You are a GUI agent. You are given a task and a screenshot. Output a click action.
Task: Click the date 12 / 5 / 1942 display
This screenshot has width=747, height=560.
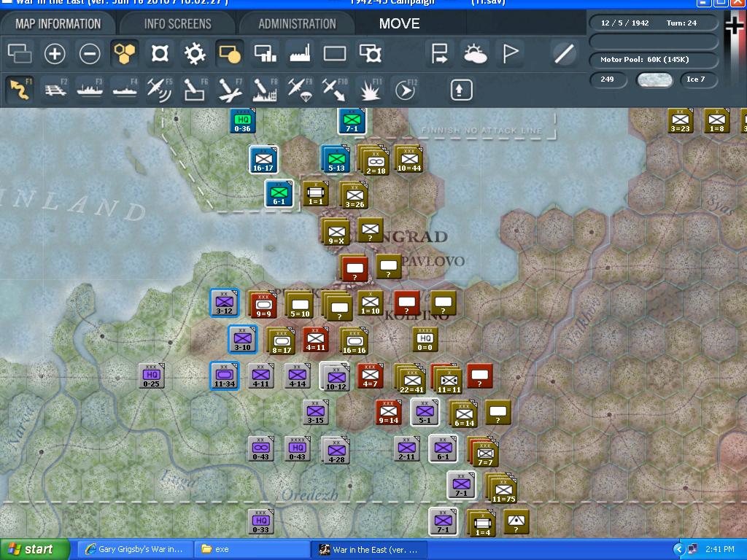pos(624,23)
